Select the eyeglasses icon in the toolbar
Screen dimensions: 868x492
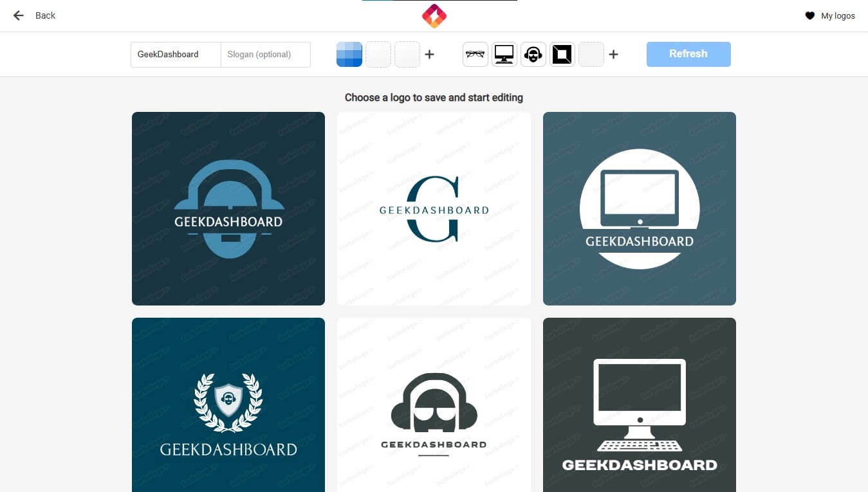pyautogui.click(x=475, y=54)
